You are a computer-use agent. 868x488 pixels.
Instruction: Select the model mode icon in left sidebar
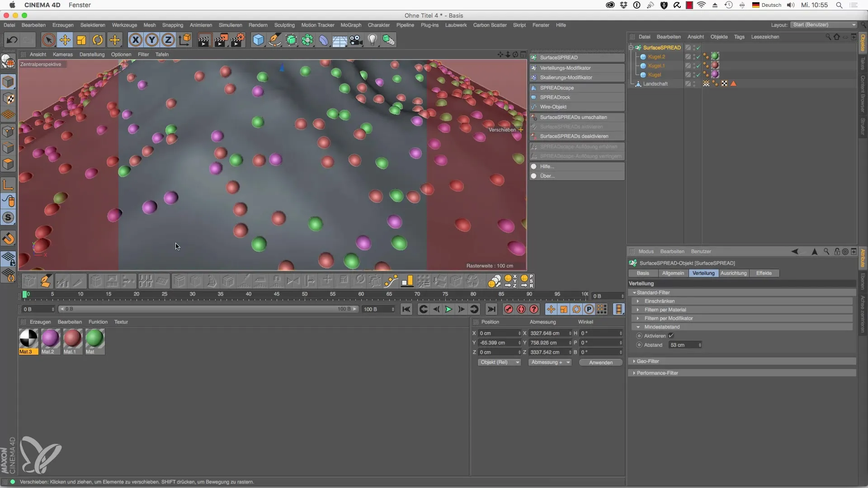(8, 82)
